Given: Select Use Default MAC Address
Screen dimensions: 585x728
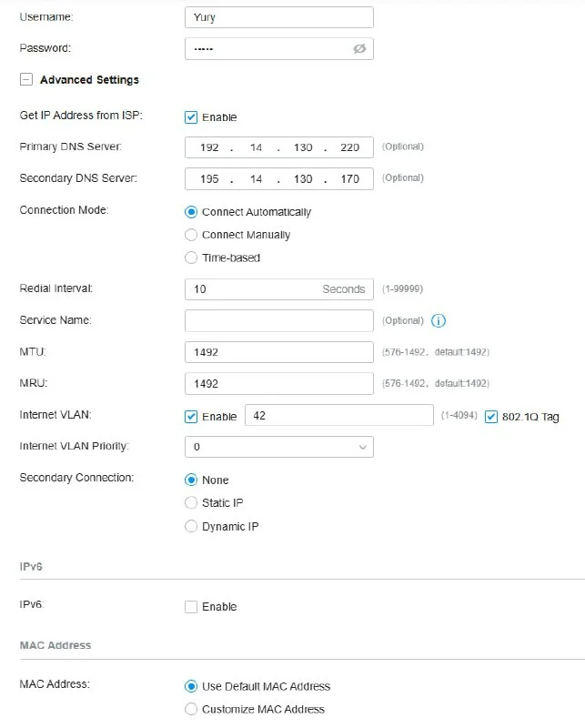Looking at the screenshot, I should coord(191,686).
